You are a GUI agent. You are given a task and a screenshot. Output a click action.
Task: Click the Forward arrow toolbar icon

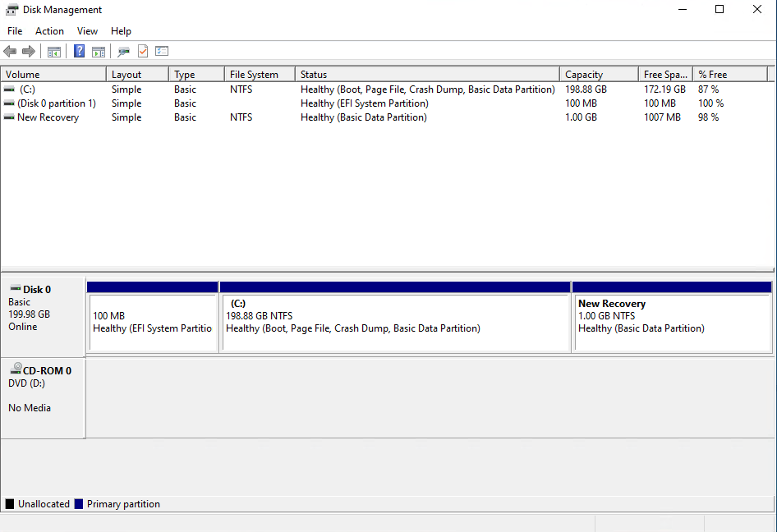pyautogui.click(x=29, y=51)
